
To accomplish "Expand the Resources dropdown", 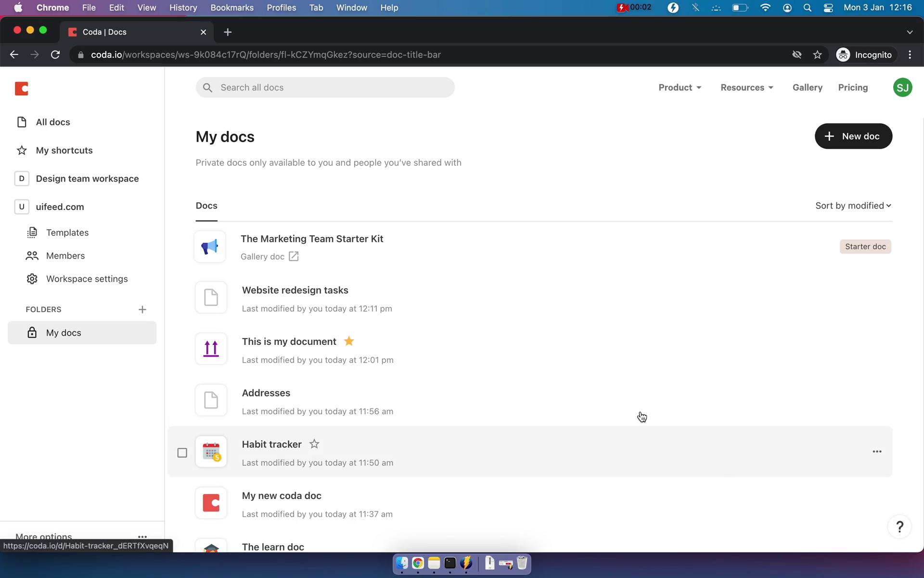I will [x=747, y=87].
